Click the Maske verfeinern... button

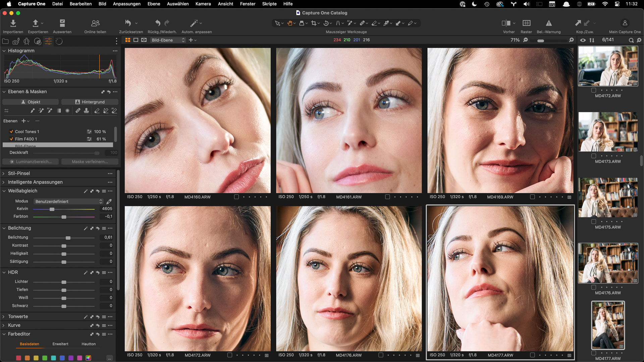point(90,162)
